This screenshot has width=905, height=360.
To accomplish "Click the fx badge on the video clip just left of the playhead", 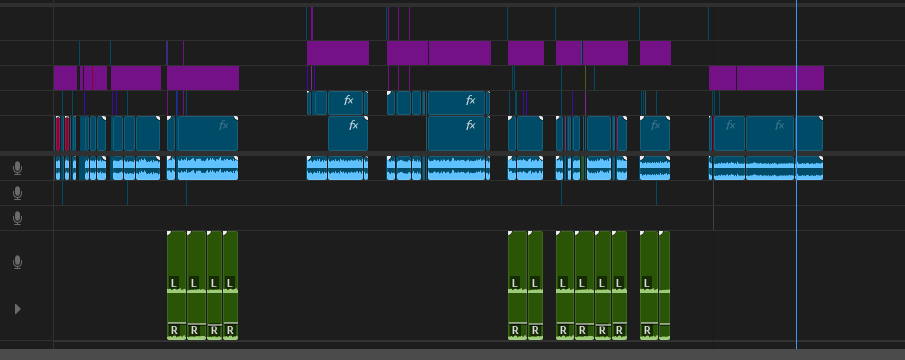I will 779,125.
